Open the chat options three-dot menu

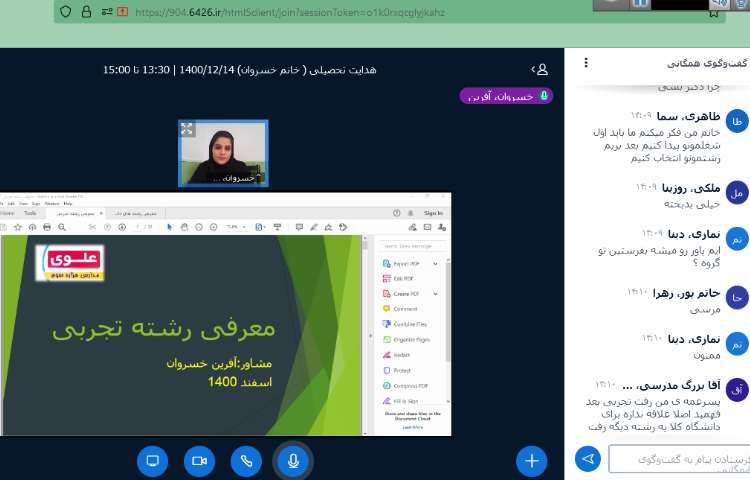coord(586,63)
